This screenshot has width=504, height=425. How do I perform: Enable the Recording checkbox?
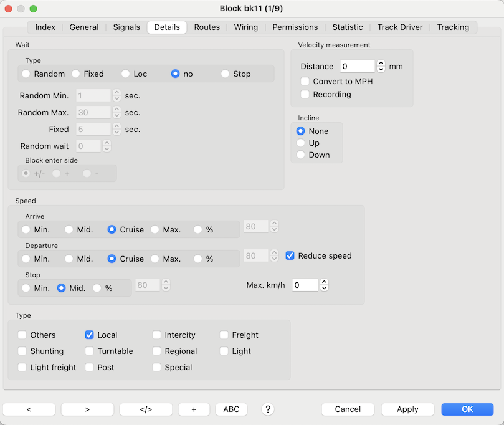tap(305, 95)
